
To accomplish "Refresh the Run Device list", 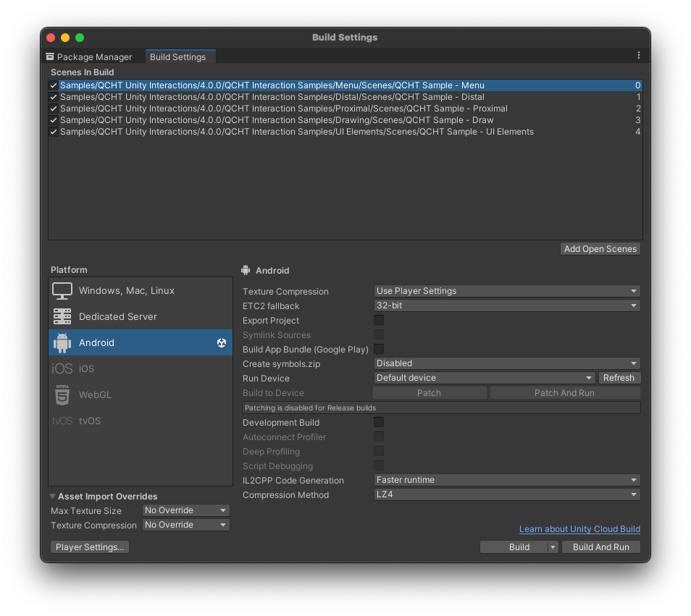I will coord(619,378).
